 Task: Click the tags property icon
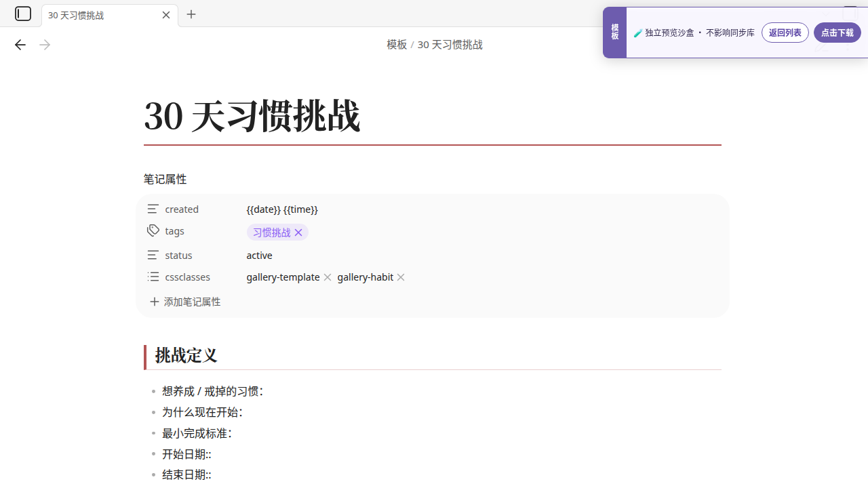point(153,230)
